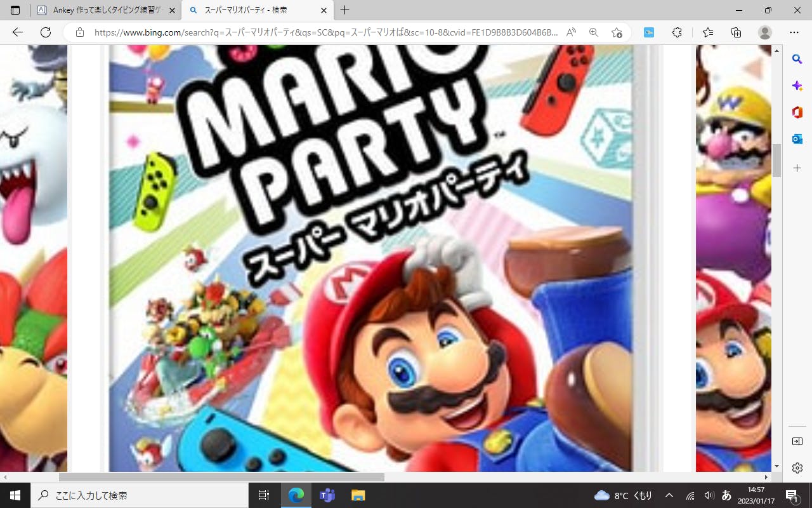This screenshot has width=812, height=508.
Task: Refresh the Bing search page
Action: click(46, 32)
